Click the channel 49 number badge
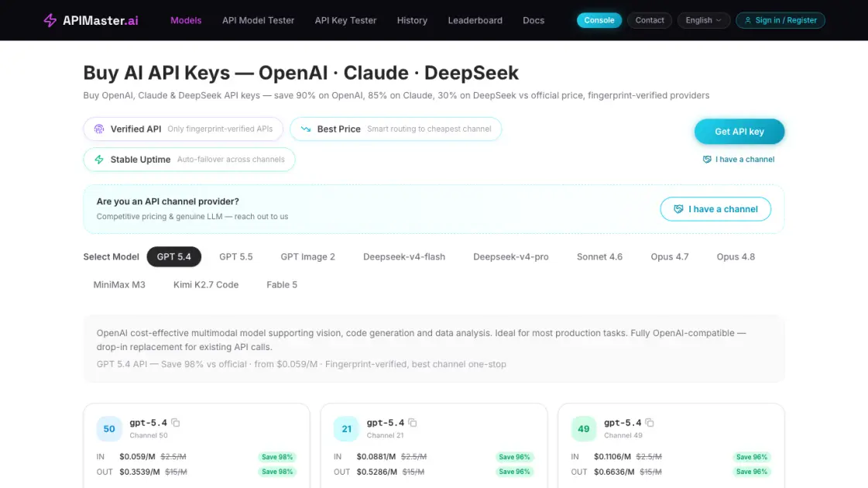Screen dimensions: 868x488 (584, 428)
